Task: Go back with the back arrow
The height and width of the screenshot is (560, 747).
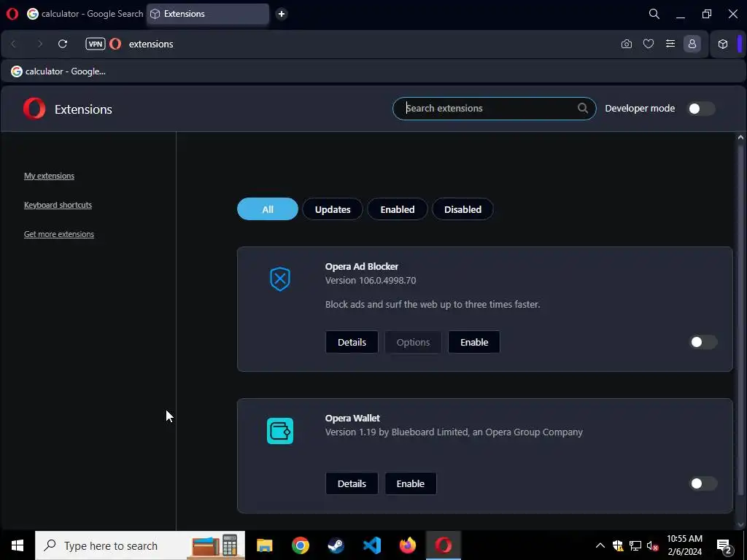Action: (x=13, y=44)
